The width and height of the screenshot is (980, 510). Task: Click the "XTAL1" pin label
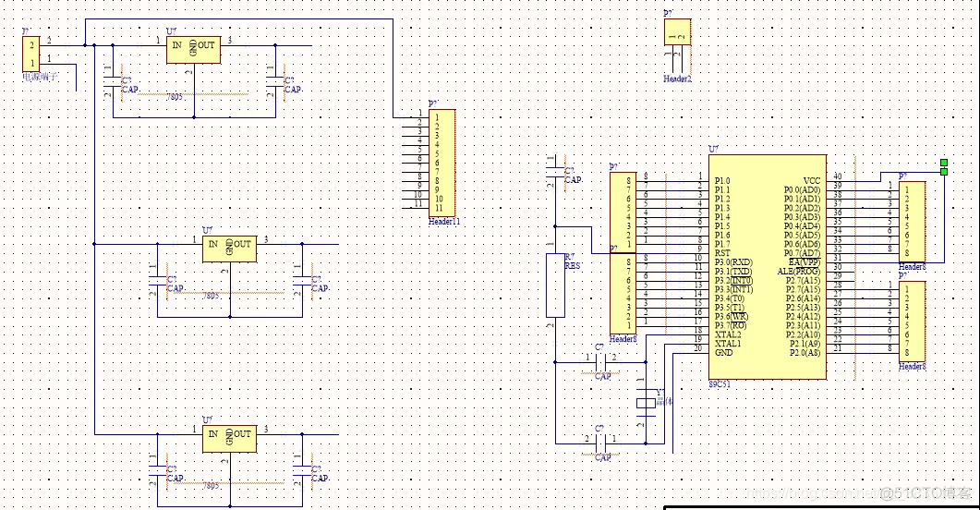pyautogui.click(x=728, y=344)
